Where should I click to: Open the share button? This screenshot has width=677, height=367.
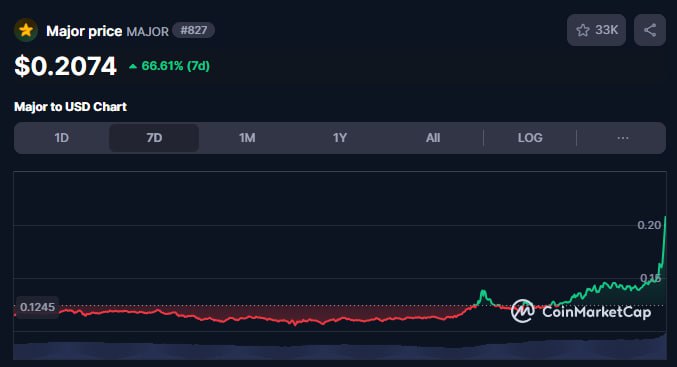click(650, 30)
